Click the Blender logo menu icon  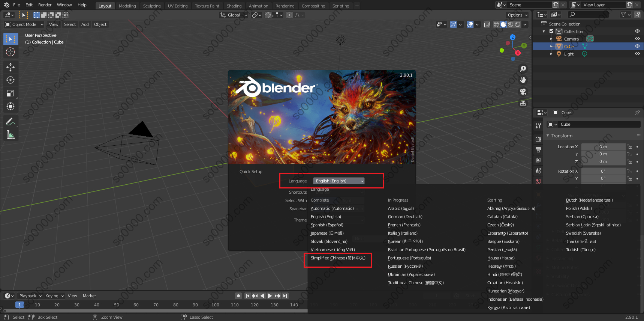click(x=6, y=5)
